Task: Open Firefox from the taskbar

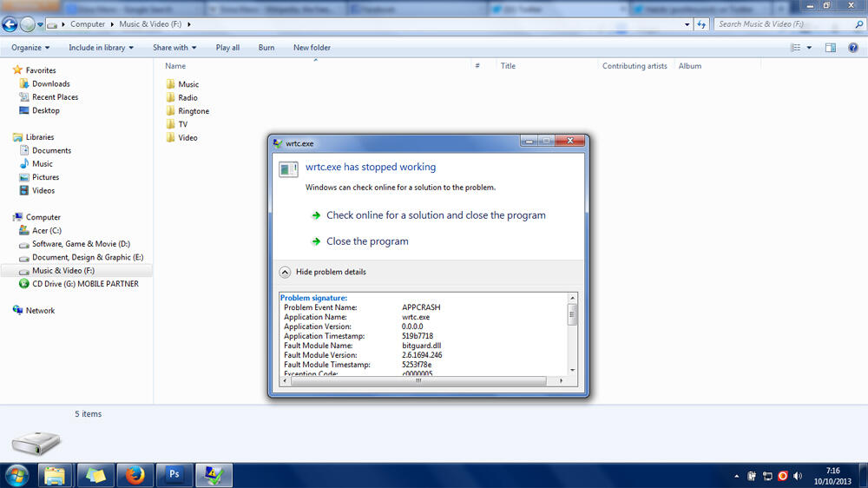Action: point(135,475)
